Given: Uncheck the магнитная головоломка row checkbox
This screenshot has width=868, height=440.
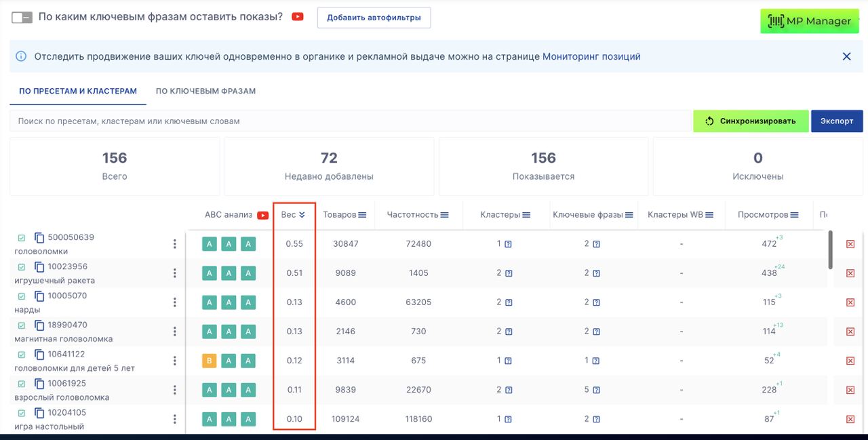Looking at the screenshot, I should (x=21, y=325).
